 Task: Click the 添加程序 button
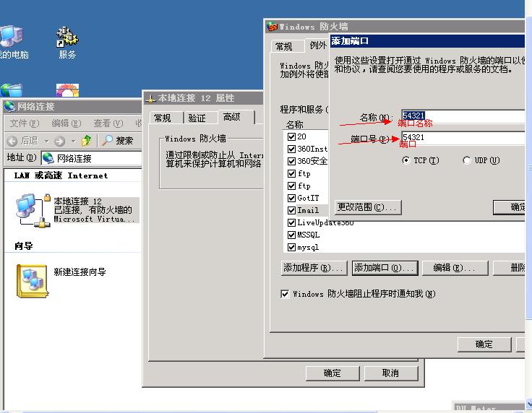pos(314,268)
